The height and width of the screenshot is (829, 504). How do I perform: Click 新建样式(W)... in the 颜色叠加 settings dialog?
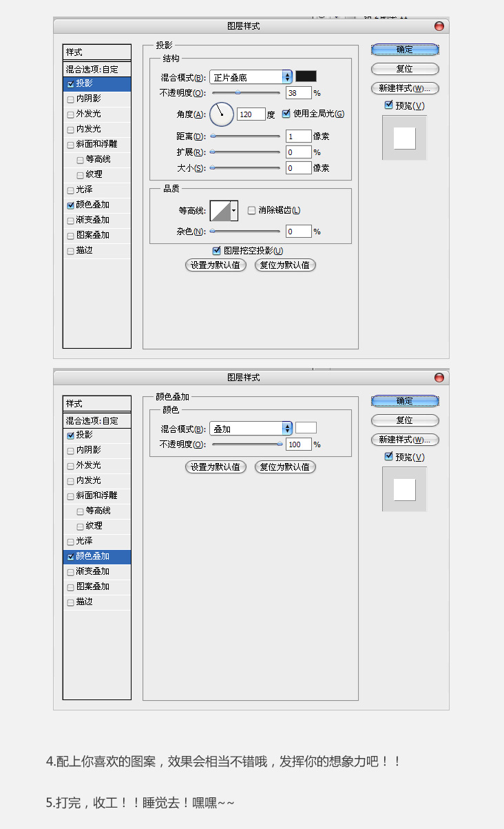coord(405,440)
